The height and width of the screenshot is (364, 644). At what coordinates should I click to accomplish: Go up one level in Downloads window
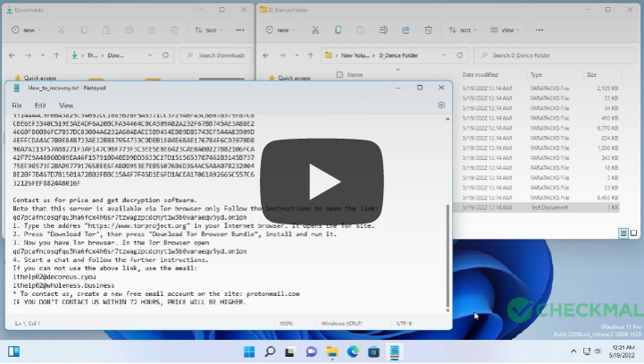tap(56, 55)
